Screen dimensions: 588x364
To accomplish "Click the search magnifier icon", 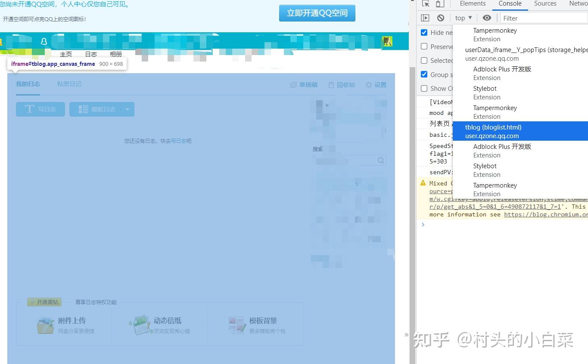I will (x=381, y=160).
